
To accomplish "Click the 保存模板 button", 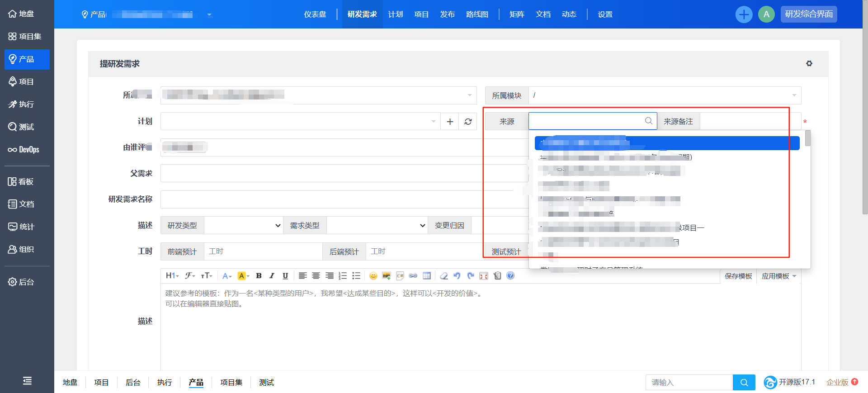I will 738,276.
